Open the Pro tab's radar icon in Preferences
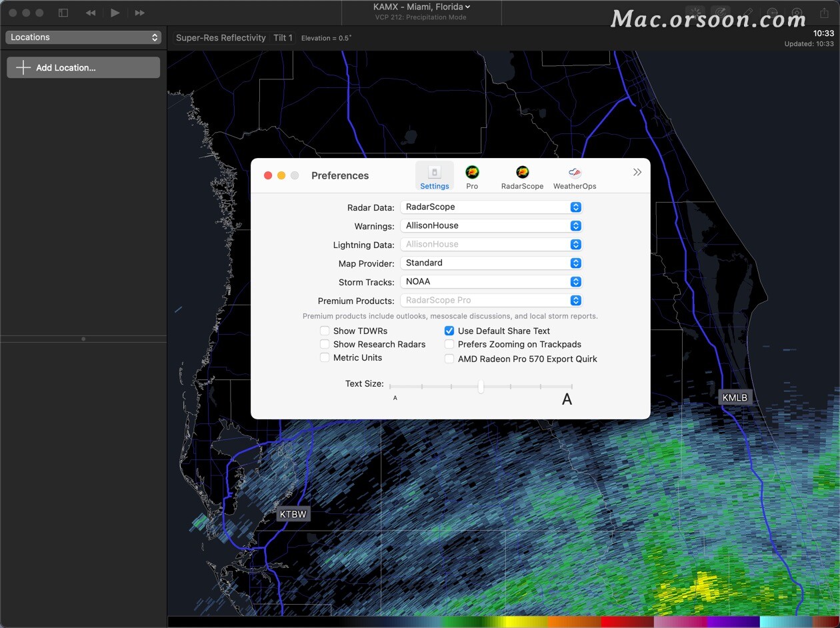840x628 pixels. pyautogui.click(x=472, y=173)
